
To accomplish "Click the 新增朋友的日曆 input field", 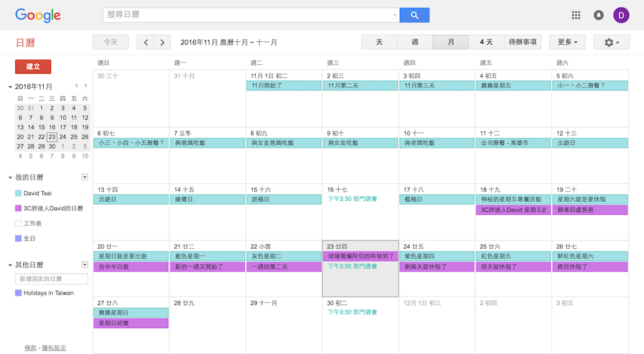I will click(52, 279).
